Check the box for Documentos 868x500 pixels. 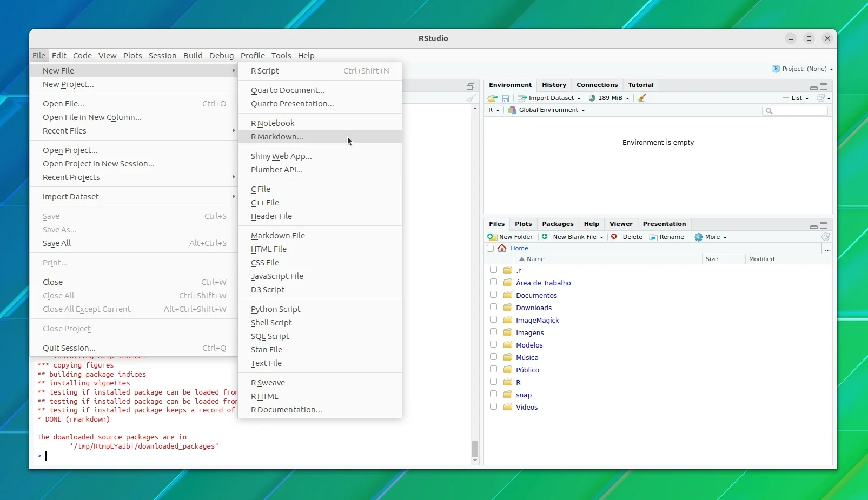coord(493,295)
